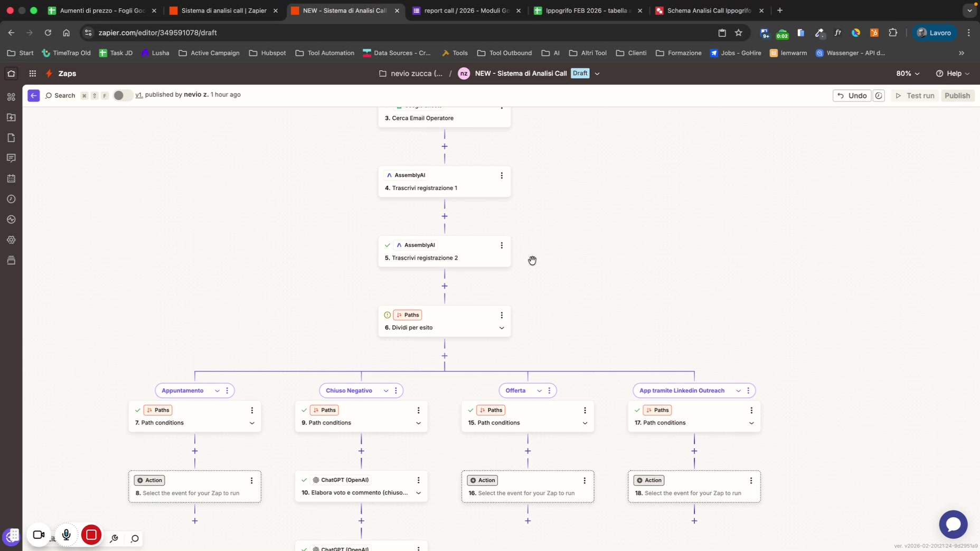Click the Test run button

pos(915,96)
